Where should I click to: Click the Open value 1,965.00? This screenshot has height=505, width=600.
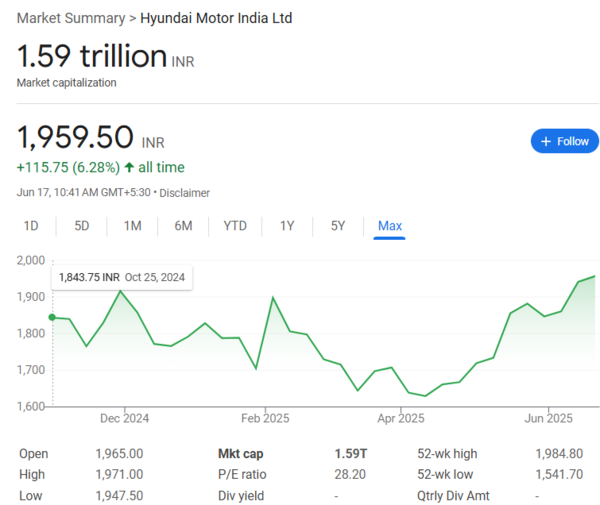point(119,454)
